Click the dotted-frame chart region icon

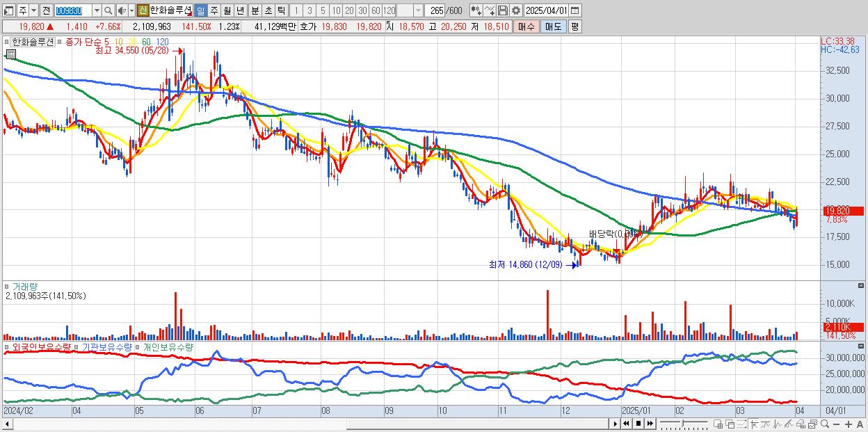point(742,424)
